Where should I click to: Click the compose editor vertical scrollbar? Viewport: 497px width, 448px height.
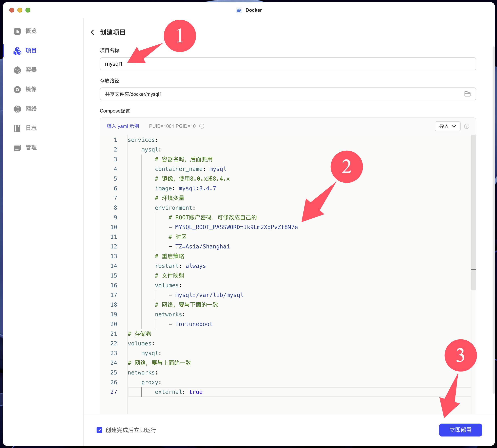tap(473, 212)
